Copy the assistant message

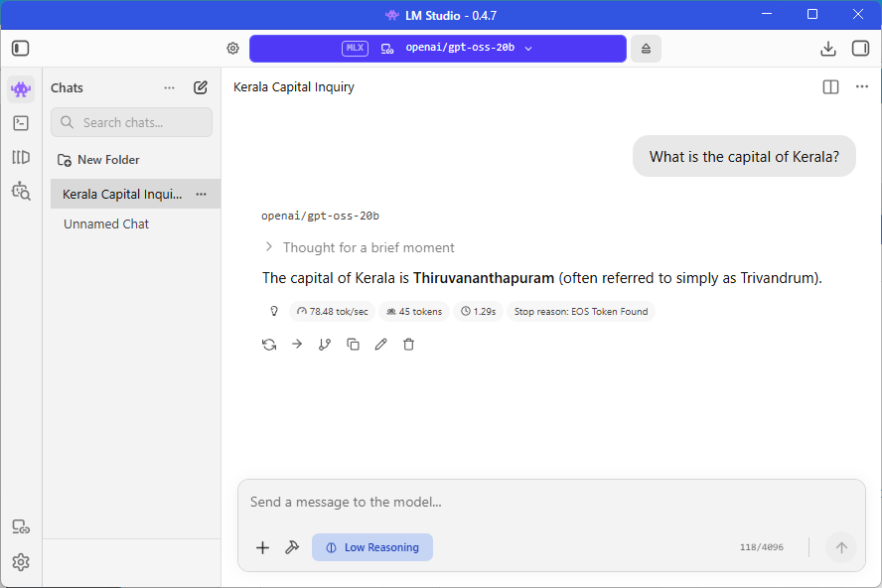[x=353, y=345]
